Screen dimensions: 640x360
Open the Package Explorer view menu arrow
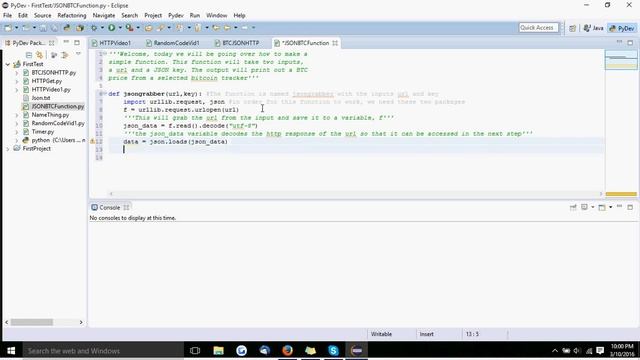[78, 54]
